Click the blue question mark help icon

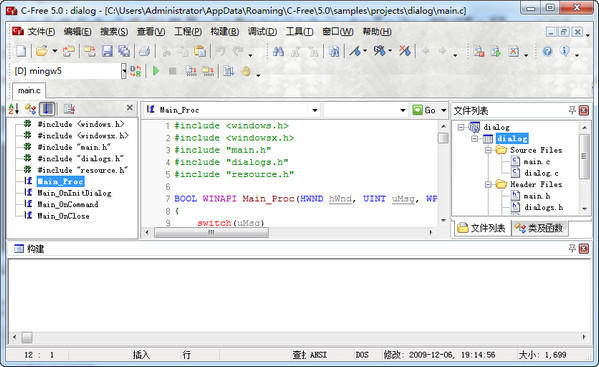coord(547,51)
